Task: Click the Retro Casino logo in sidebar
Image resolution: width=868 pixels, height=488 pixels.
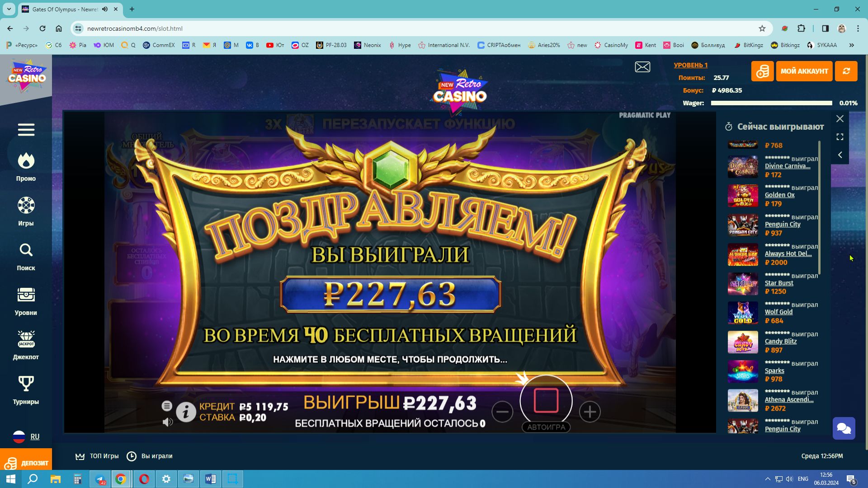Action: (x=27, y=76)
